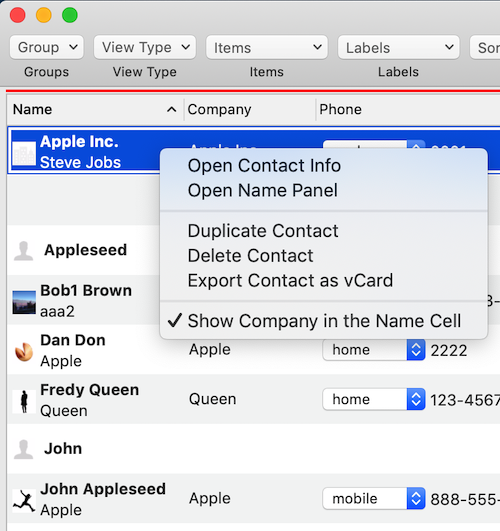
Task: Toggle Show Company in the Name Cell
Action: [324, 321]
